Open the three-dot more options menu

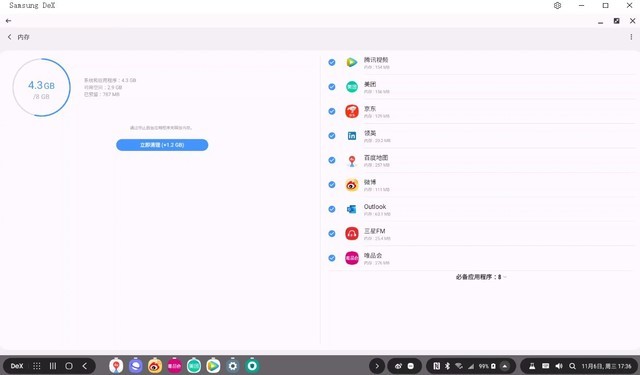pyautogui.click(x=631, y=37)
